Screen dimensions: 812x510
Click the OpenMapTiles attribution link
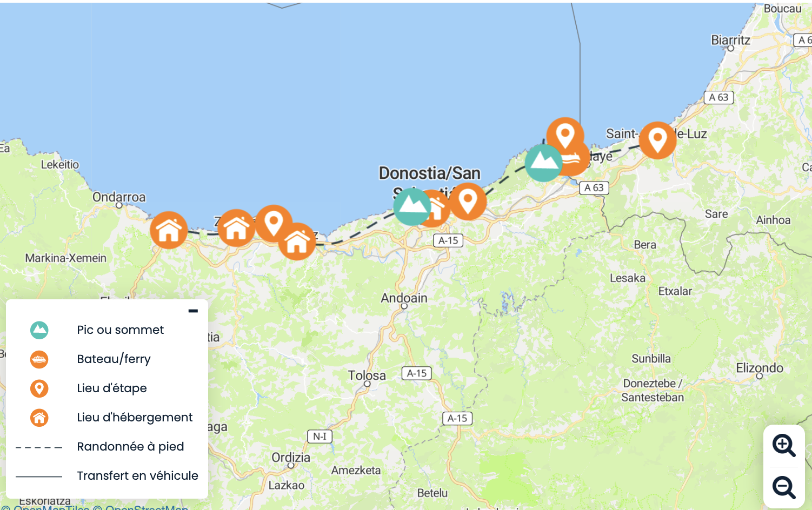pyautogui.click(x=51, y=507)
